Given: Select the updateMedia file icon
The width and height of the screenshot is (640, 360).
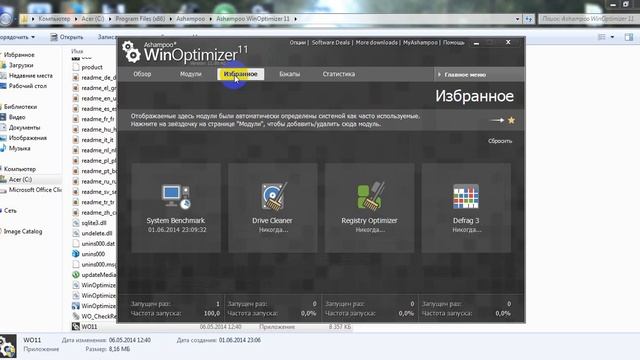Looking at the screenshot, I should [76, 275].
